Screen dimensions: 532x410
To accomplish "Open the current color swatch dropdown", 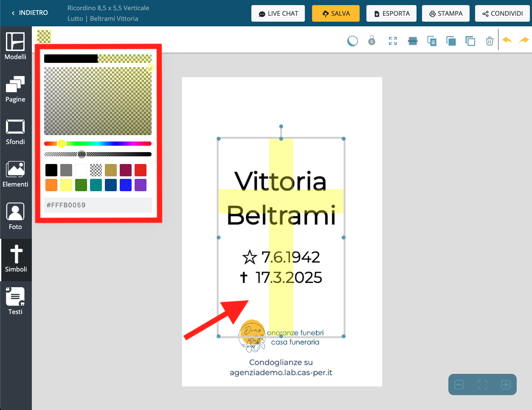I will point(44,37).
